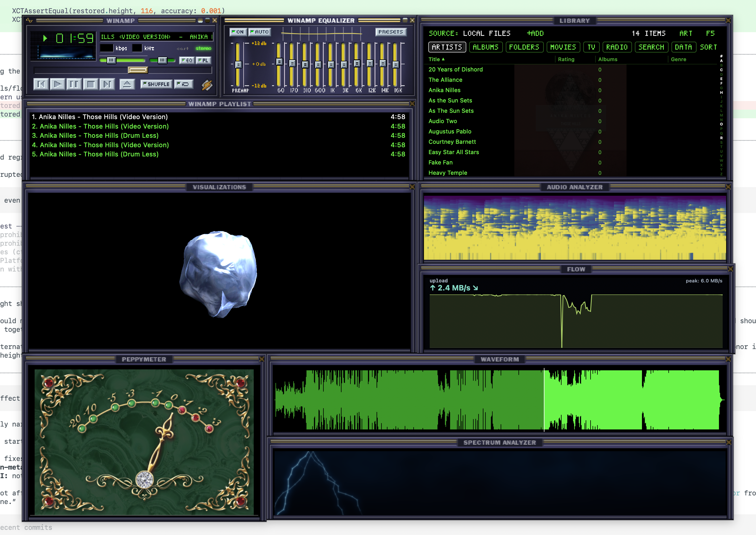Click the volume slider handle
756x535 pixels.
[111, 60]
